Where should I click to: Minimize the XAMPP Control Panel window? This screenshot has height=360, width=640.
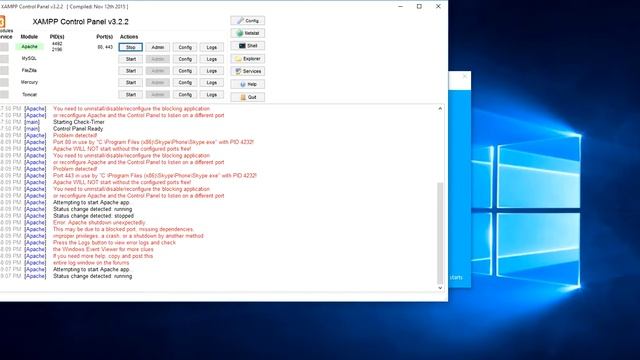(x=400, y=7)
